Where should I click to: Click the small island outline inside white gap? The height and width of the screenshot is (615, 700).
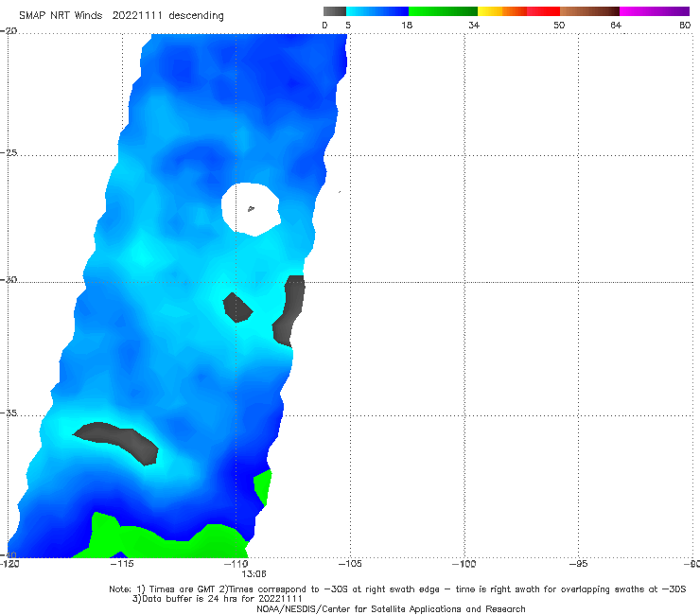click(251, 208)
